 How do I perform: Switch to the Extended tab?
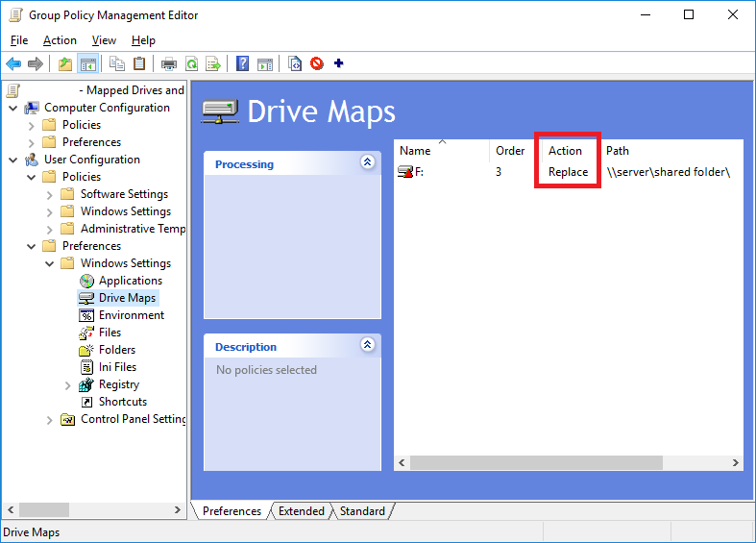pyautogui.click(x=302, y=511)
